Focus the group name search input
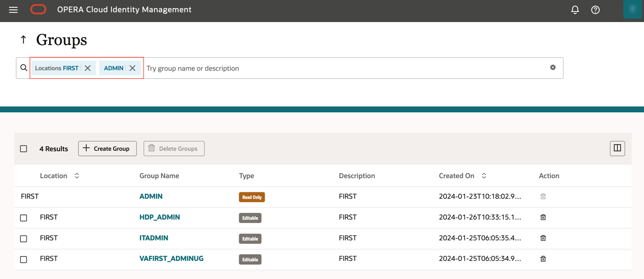The height and width of the screenshot is (279, 644). [343, 69]
